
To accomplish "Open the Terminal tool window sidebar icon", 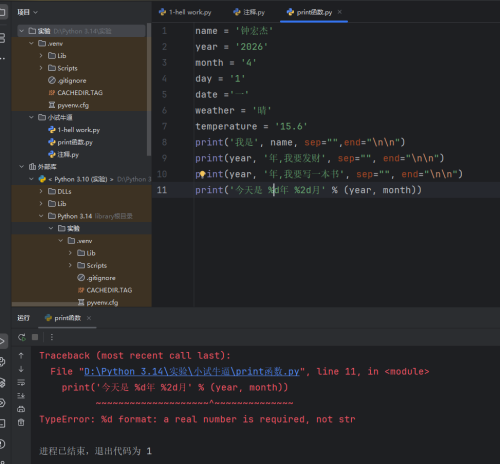I will click(2, 423).
